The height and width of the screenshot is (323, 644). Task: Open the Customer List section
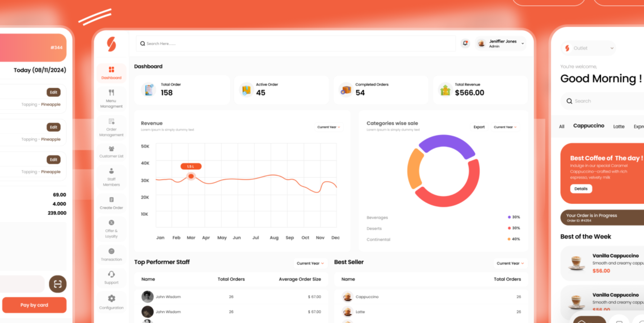click(x=111, y=151)
